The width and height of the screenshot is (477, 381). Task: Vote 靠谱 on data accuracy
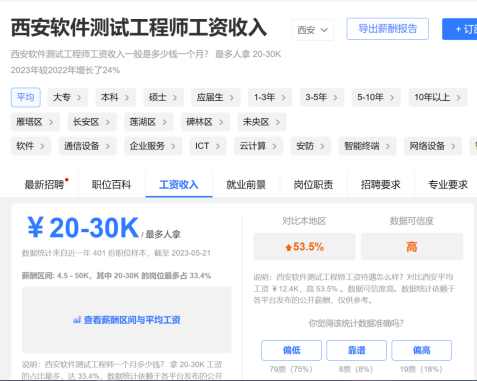pos(356,350)
